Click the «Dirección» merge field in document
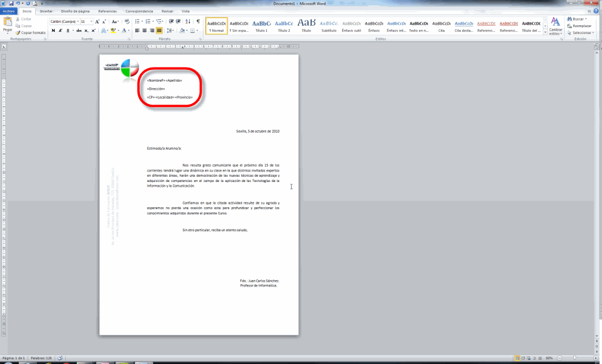Image resolution: width=602 pixels, height=364 pixels. 156,88
